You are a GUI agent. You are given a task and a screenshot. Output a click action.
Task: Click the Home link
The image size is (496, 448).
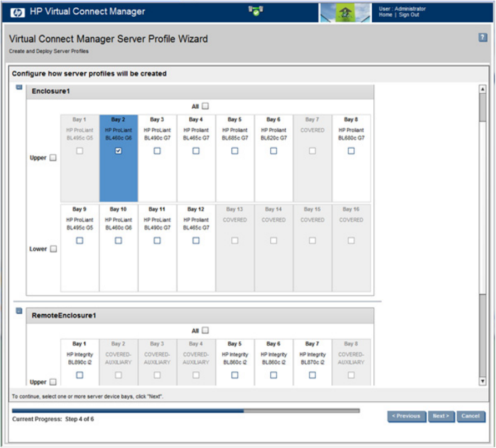click(x=385, y=14)
